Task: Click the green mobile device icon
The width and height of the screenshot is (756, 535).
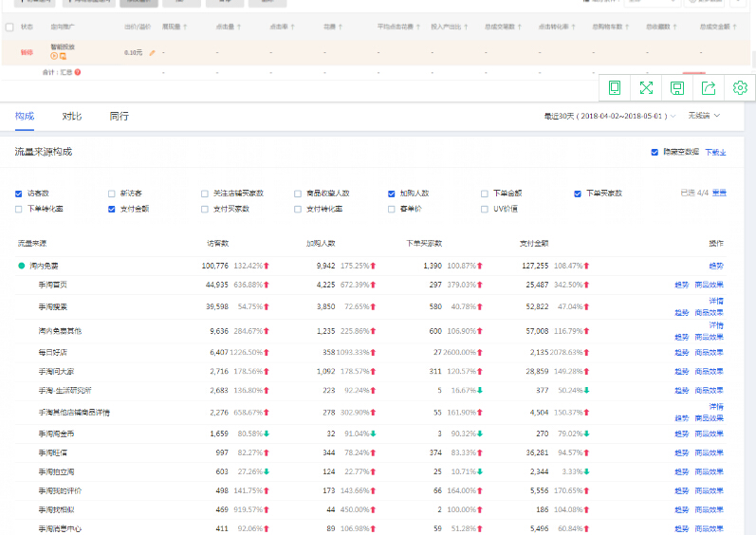Action: pos(615,87)
